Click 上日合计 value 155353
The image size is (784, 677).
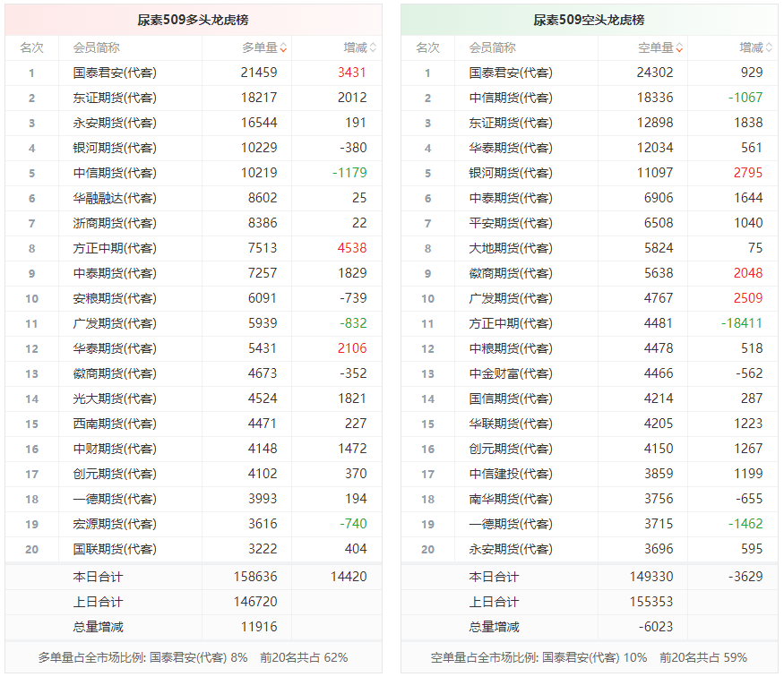(651, 602)
